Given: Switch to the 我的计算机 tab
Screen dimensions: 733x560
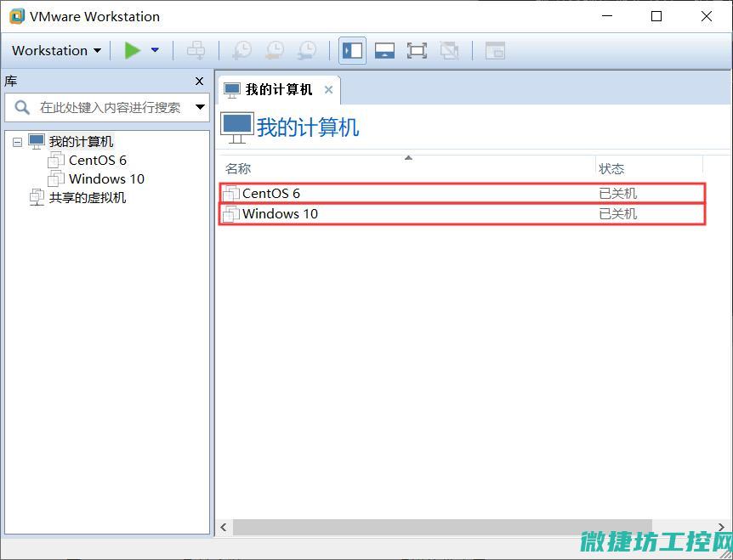Looking at the screenshot, I should coord(279,89).
